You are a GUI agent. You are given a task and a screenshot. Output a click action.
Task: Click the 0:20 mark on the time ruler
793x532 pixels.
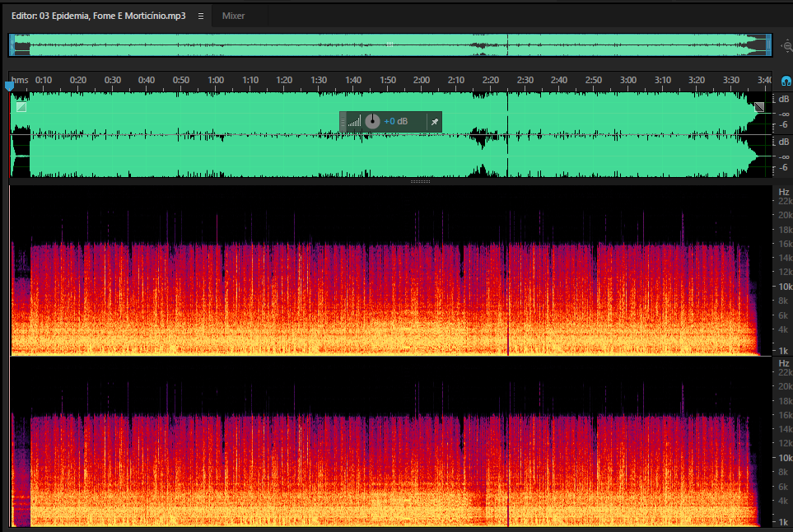78,80
